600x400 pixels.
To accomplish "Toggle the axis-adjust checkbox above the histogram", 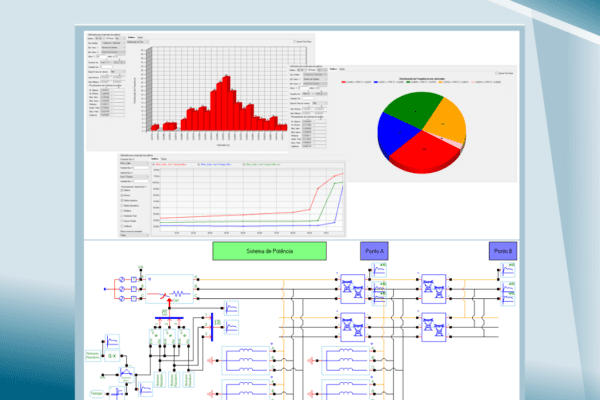I will point(295,41).
